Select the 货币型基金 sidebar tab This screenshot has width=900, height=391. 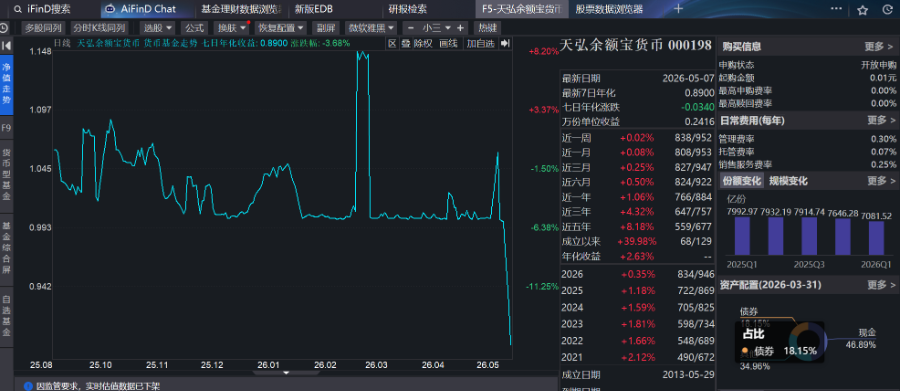point(6,175)
